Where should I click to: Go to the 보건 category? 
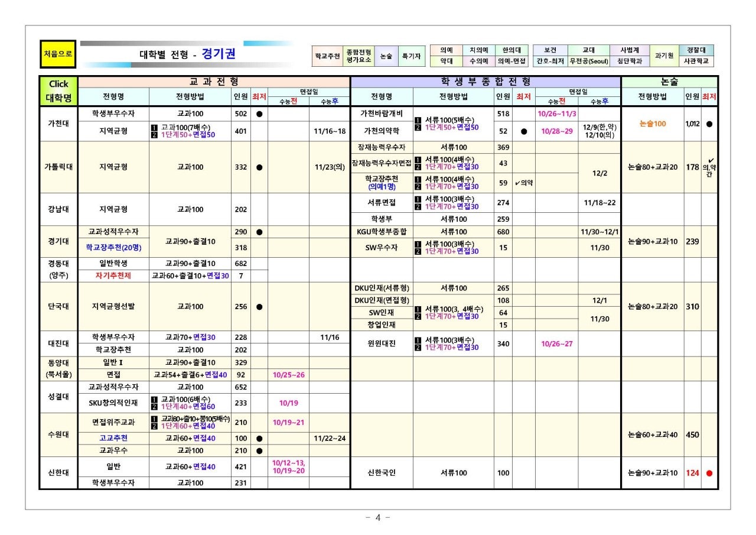(550, 50)
